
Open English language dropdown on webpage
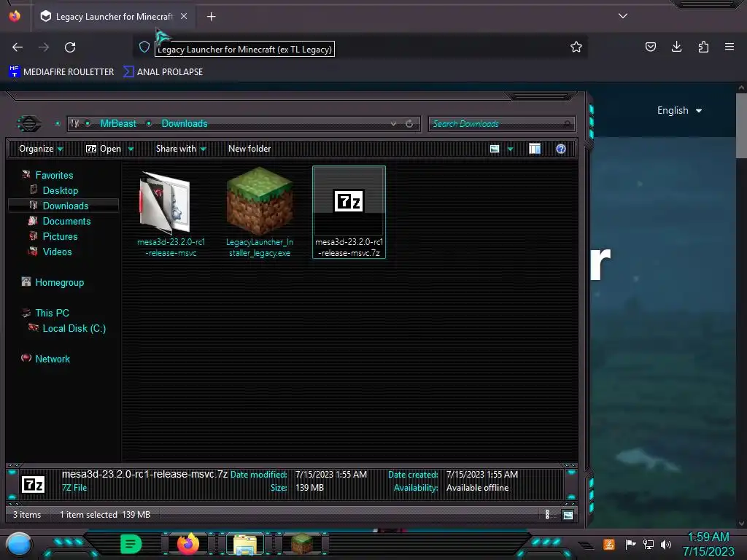pos(679,111)
